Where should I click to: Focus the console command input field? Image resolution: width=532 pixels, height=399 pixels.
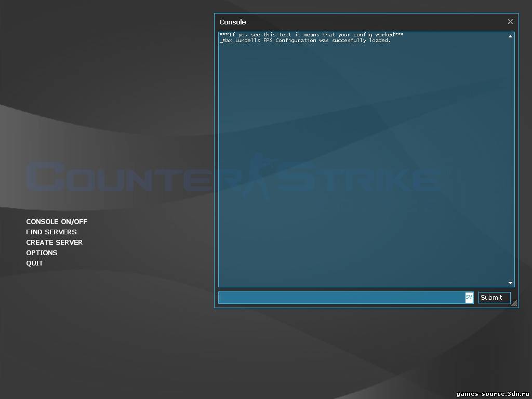point(345,298)
